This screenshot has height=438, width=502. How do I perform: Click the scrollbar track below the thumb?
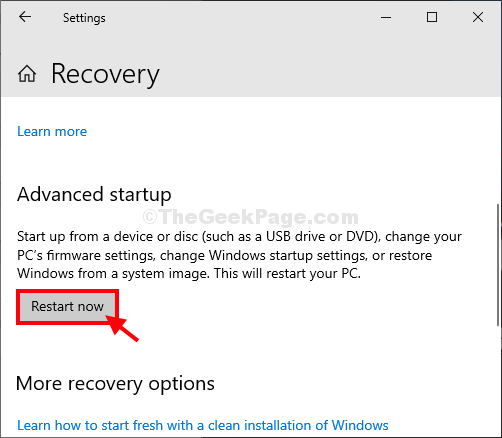[x=499, y=382]
